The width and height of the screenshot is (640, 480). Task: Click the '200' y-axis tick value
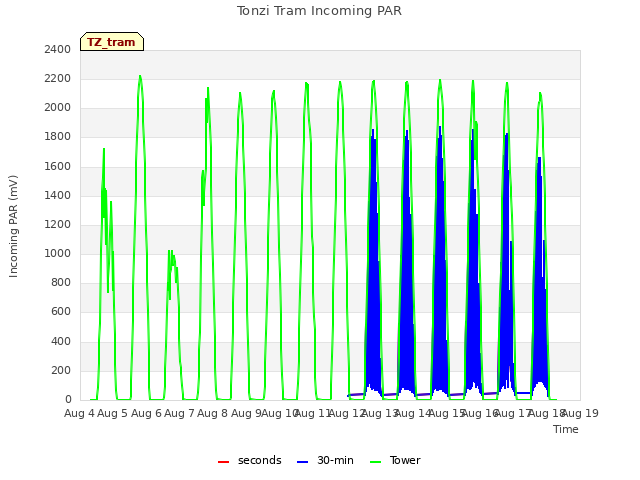coord(61,370)
